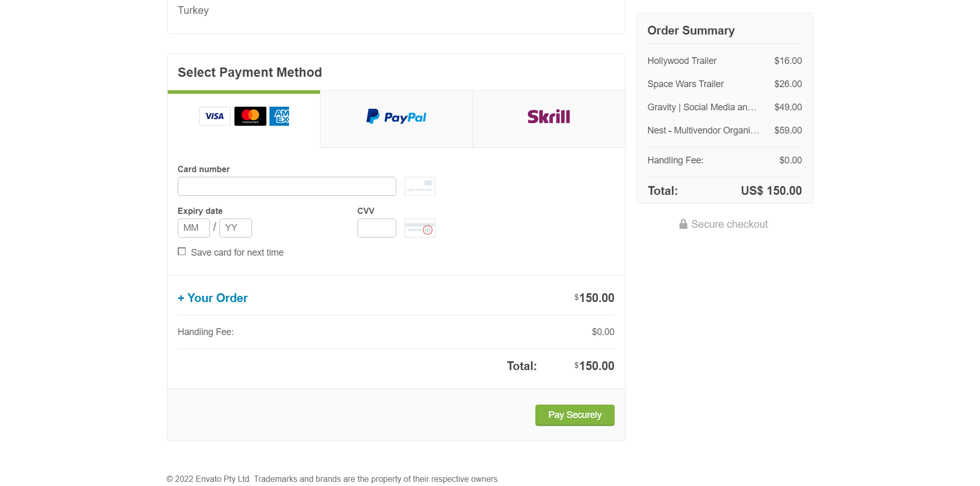Viewport: 980px width, 486px height.
Task: Click the Secure checkout lock icon
Action: click(x=683, y=224)
